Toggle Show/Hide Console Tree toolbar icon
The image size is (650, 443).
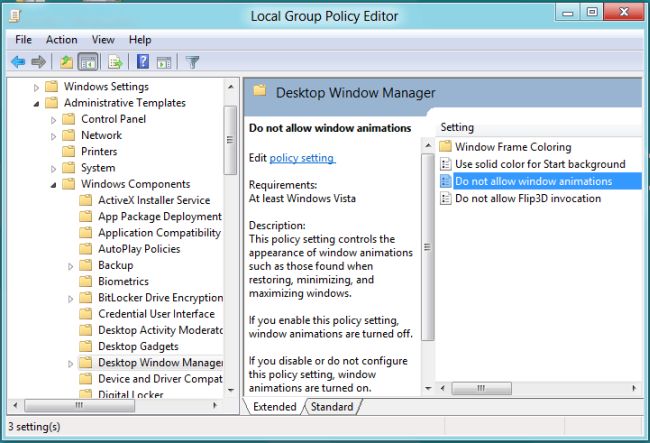click(x=88, y=62)
